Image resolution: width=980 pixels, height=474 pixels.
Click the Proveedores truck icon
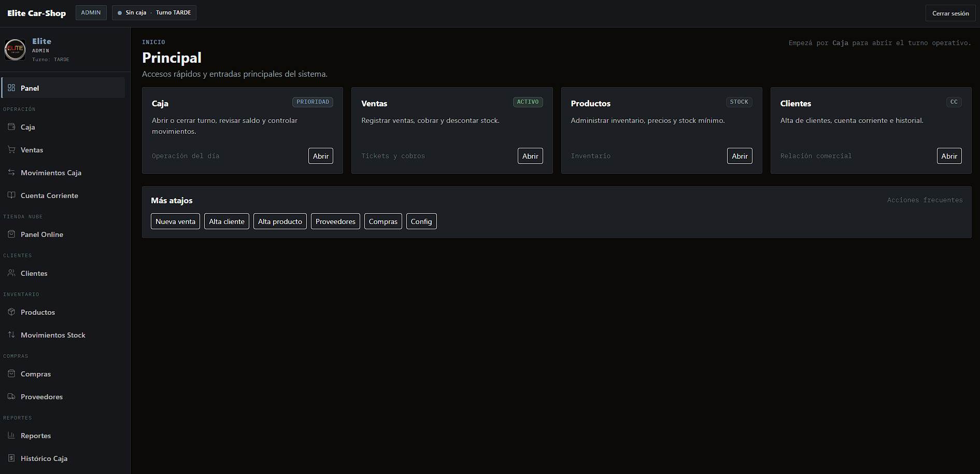(x=11, y=396)
